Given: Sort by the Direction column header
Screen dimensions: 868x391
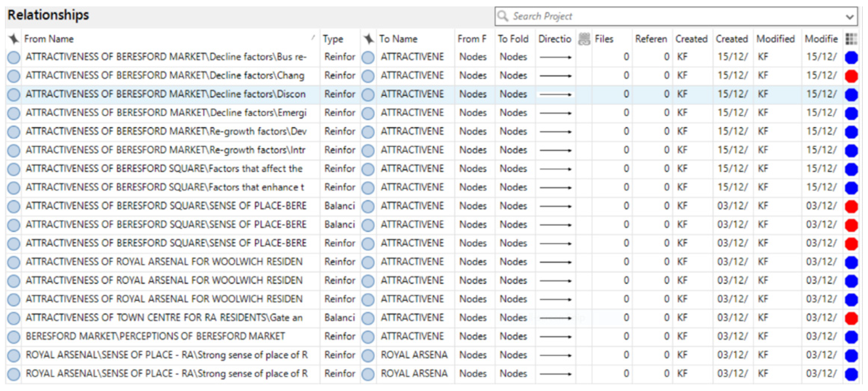Looking at the screenshot, I should [554, 39].
